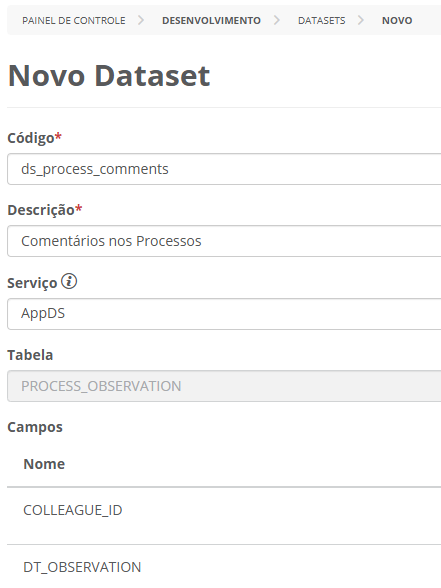Click the Serviço info icon

[69, 281]
